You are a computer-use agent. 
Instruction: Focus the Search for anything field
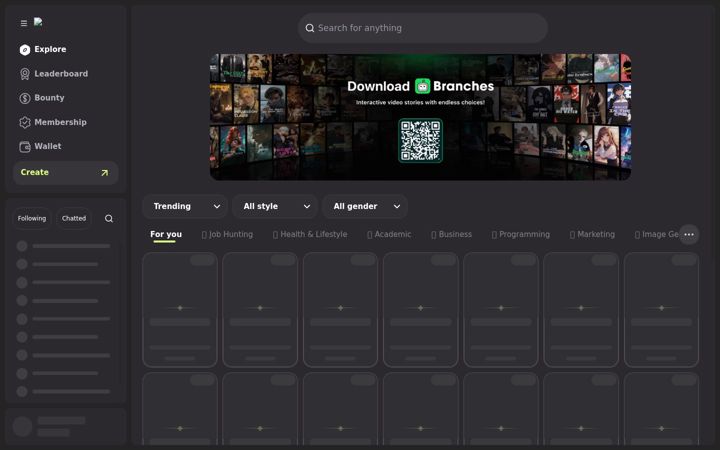(x=423, y=28)
